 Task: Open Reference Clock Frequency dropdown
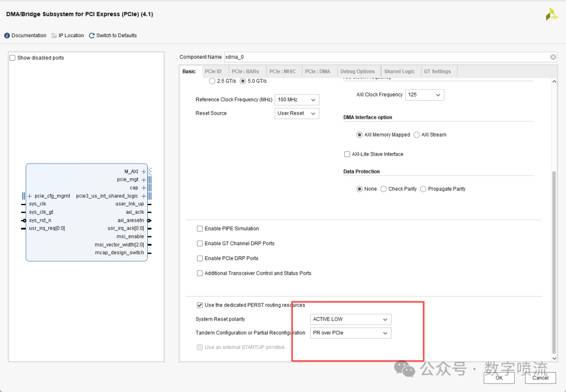pos(297,100)
